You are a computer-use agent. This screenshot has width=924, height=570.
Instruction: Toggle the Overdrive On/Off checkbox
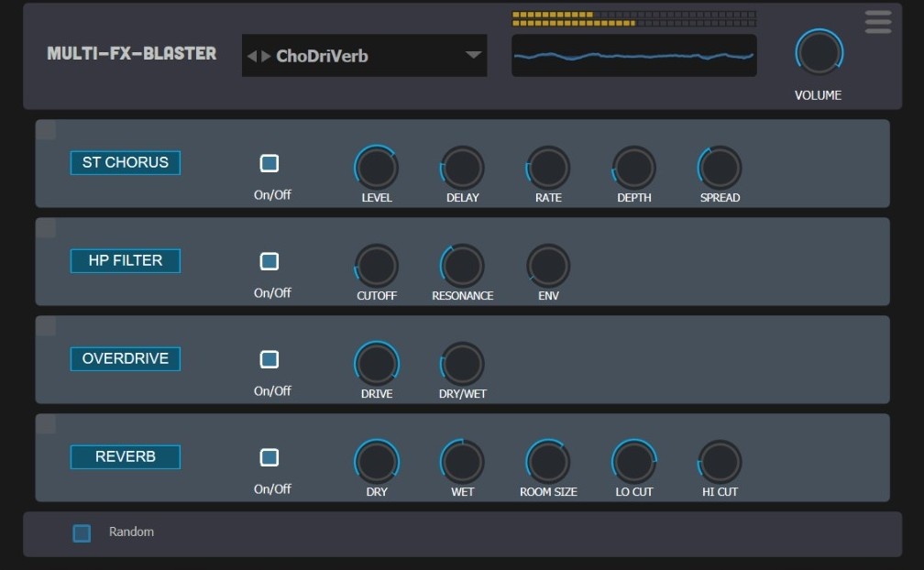269,359
